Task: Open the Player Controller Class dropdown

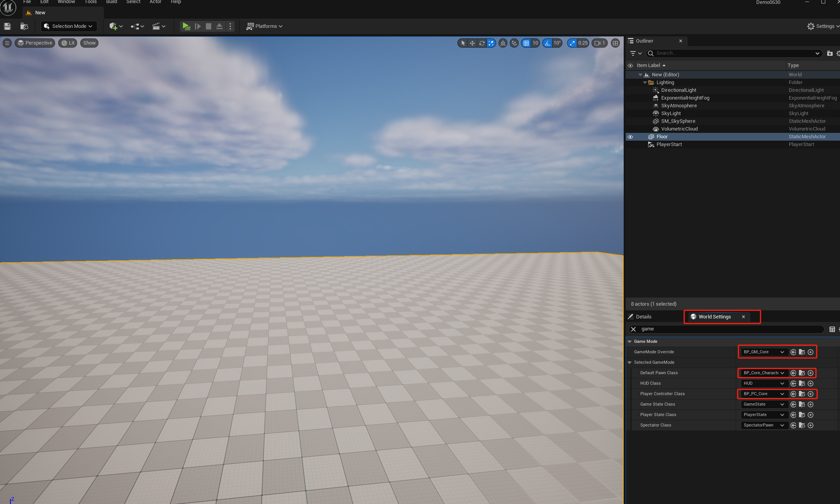Action: click(x=763, y=394)
